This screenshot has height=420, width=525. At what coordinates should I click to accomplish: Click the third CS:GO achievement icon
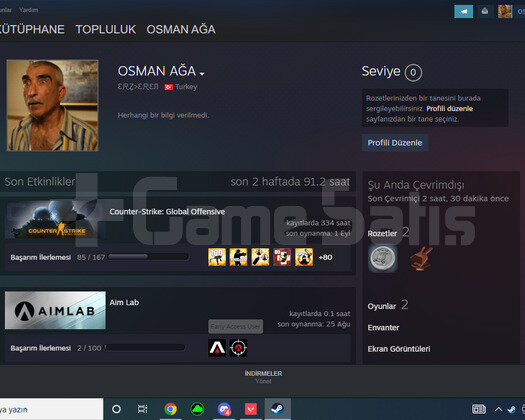click(260, 257)
